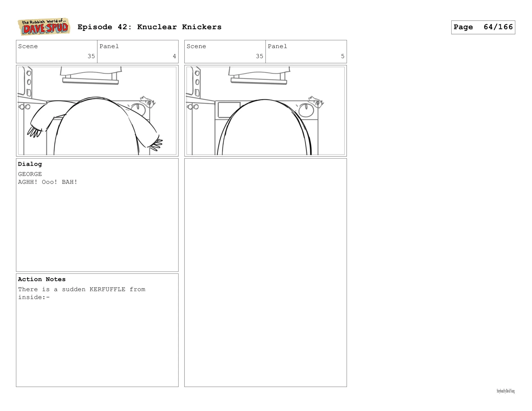The image size is (532, 411).
Task: Click the empty notes box under panel 5
Action: click(265, 272)
